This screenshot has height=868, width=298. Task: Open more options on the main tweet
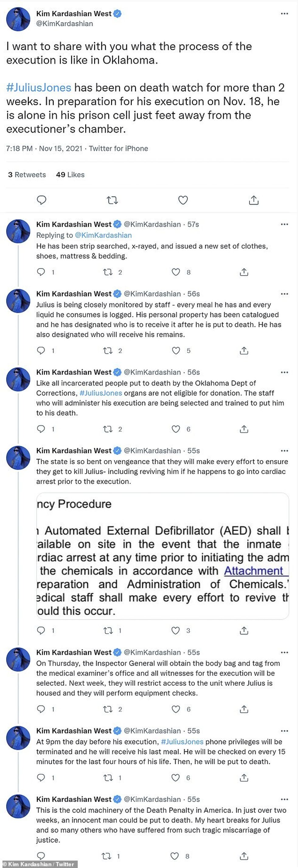(285, 14)
